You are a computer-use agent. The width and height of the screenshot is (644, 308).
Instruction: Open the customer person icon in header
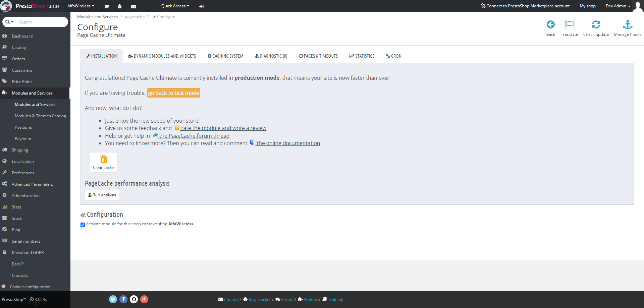(x=119, y=6)
